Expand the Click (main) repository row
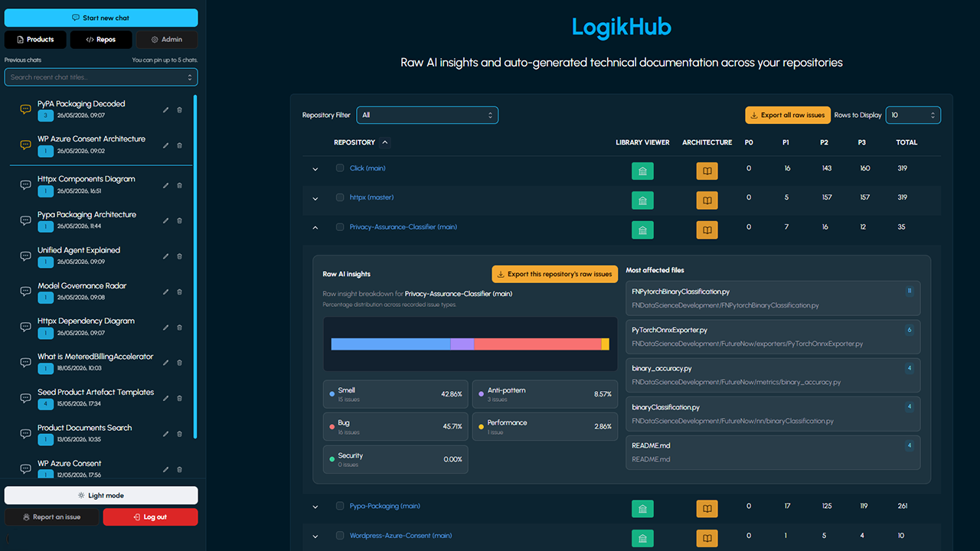This screenshot has width=980, height=551. click(x=315, y=169)
